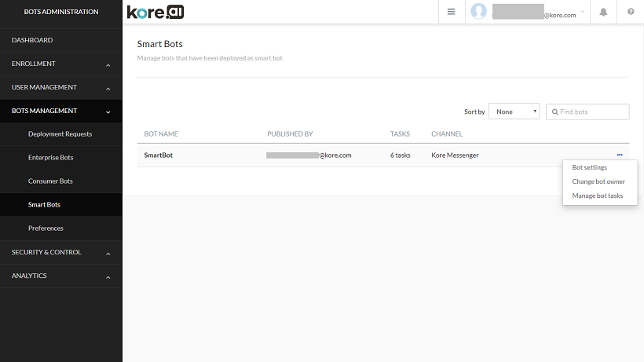
Task: Expand the user account email dropdown
Action: (583, 14)
